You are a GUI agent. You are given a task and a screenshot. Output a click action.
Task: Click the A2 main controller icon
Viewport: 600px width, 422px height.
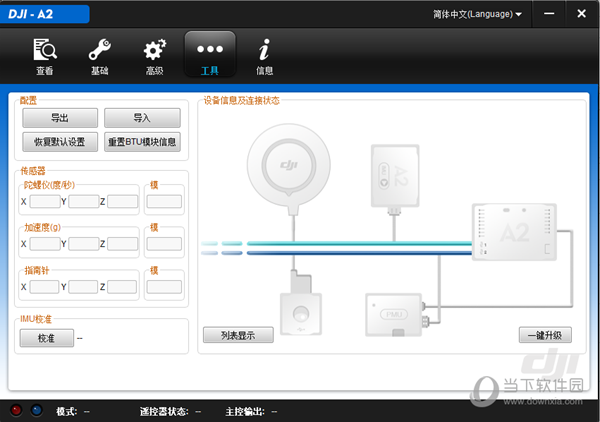pos(514,232)
